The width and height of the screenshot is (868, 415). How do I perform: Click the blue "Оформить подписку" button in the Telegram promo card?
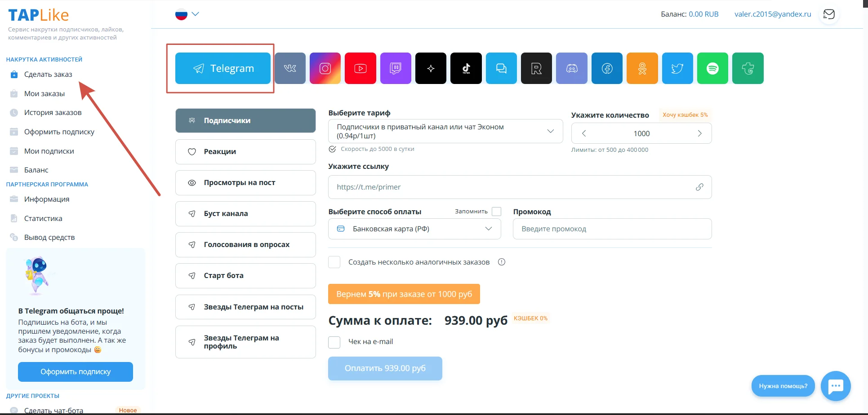(76, 372)
